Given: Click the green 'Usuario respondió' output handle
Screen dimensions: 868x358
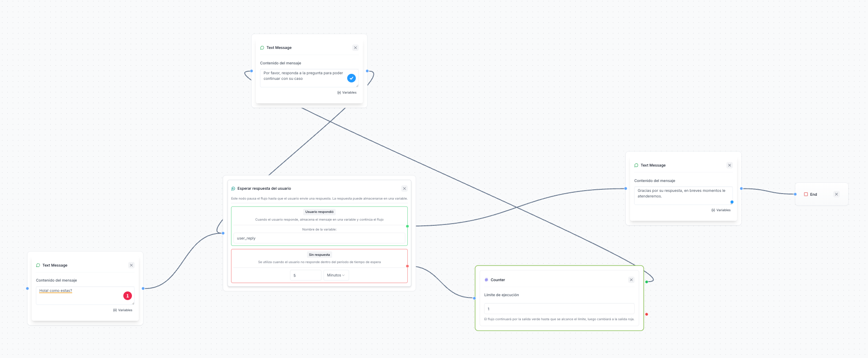Looking at the screenshot, I should click(407, 226).
